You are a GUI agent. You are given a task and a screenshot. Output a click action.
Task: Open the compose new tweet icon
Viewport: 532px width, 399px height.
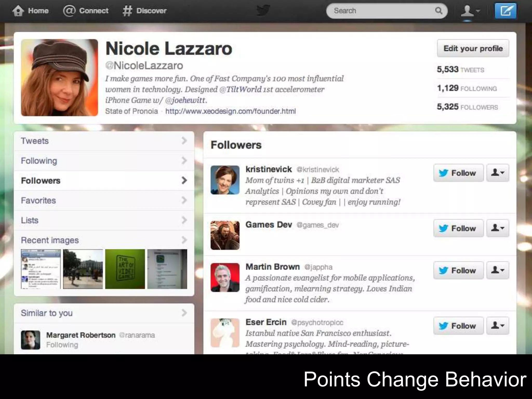(505, 11)
